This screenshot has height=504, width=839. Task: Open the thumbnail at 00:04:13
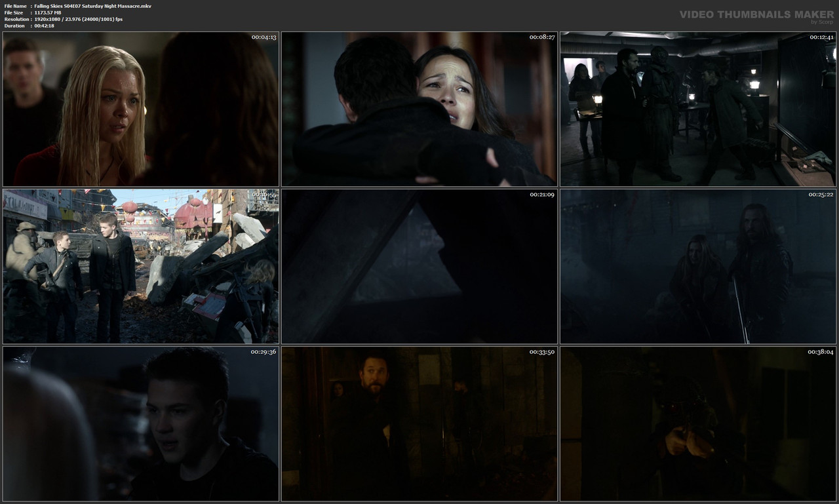(141, 109)
